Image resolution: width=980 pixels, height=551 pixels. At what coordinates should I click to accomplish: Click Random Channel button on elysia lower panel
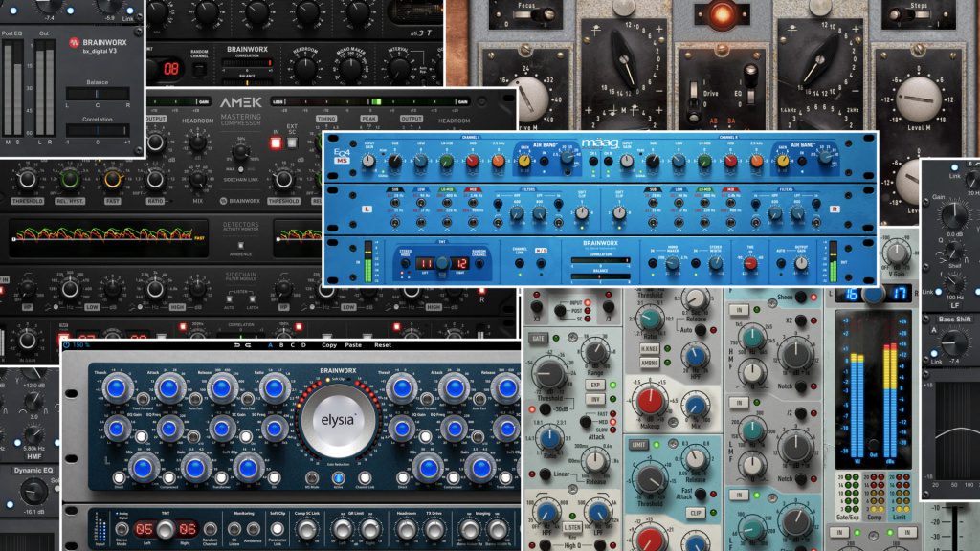point(211,530)
